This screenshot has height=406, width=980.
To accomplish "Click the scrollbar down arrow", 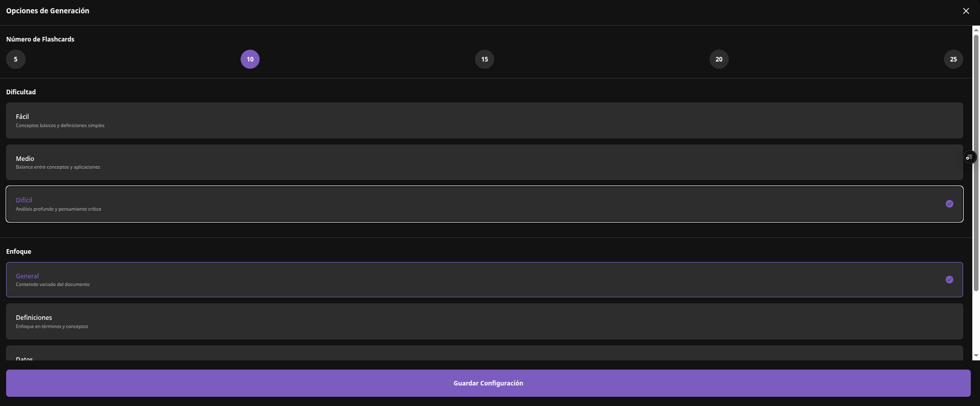I will (975, 355).
